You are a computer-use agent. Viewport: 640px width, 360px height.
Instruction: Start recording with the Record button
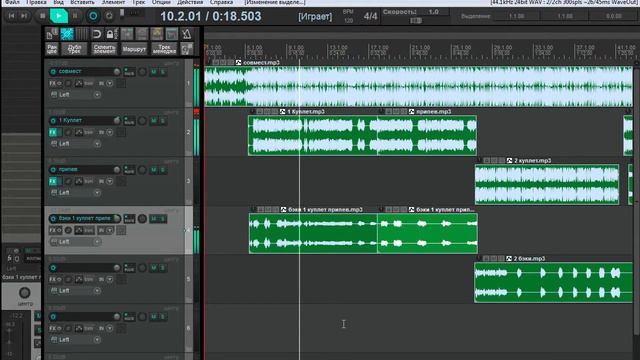[x=93, y=16]
